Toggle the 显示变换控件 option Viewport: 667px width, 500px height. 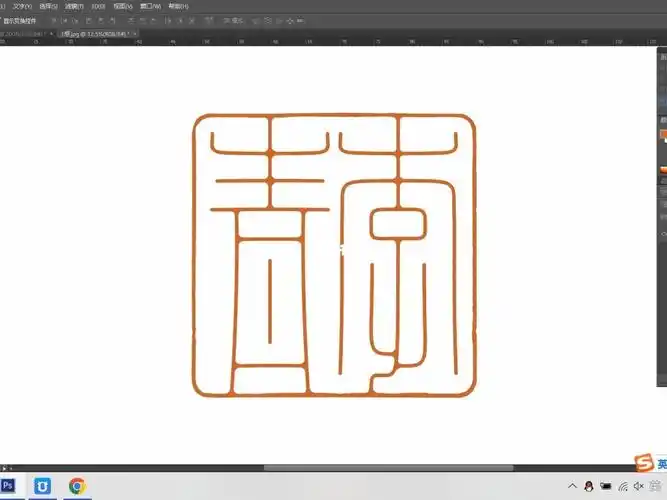[x=19, y=20]
